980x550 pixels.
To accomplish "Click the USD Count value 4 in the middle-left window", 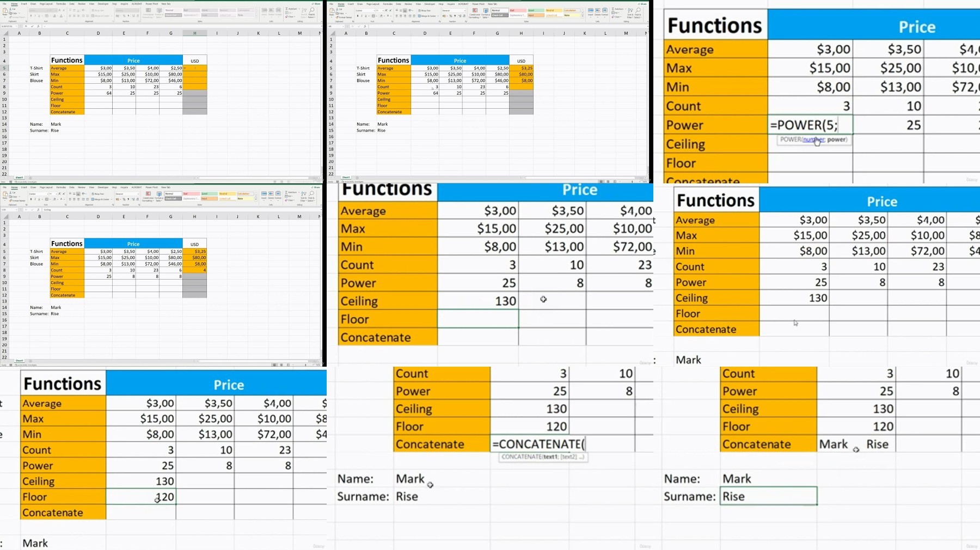I will pos(194,270).
